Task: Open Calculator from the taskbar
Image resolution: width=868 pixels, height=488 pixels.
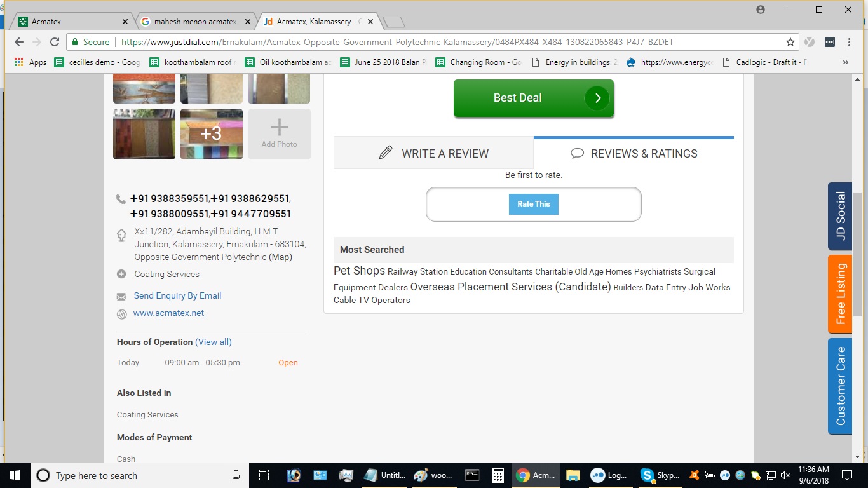Action: [x=498, y=475]
